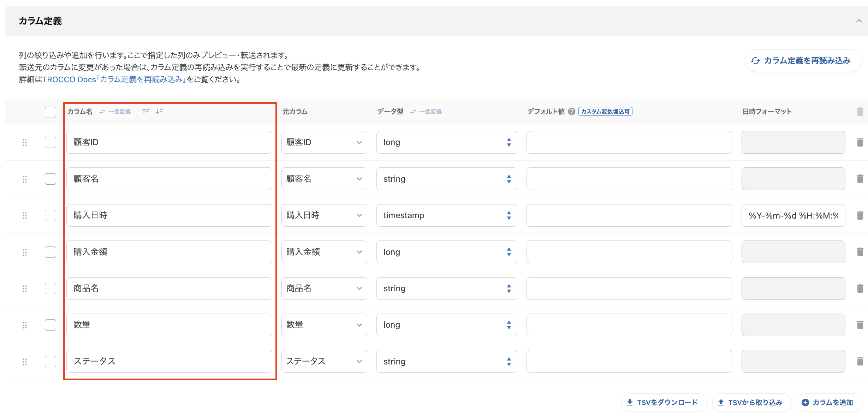
Task: Click カラムを追加 button
Action: click(829, 403)
